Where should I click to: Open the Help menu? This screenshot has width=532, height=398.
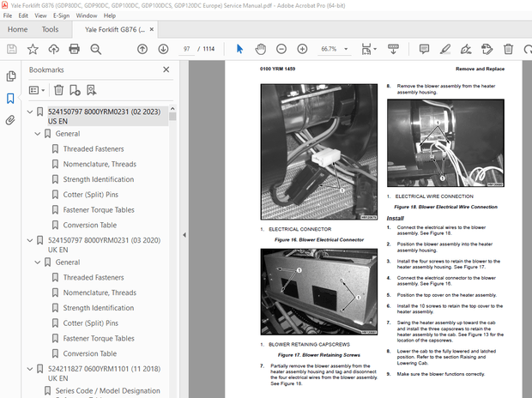coord(110,15)
